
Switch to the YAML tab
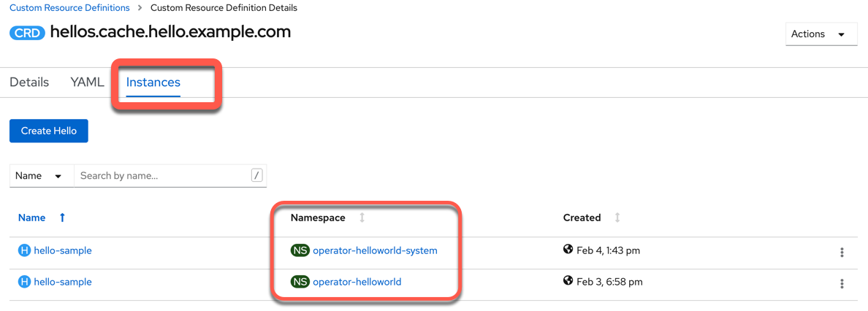point(88,82)
